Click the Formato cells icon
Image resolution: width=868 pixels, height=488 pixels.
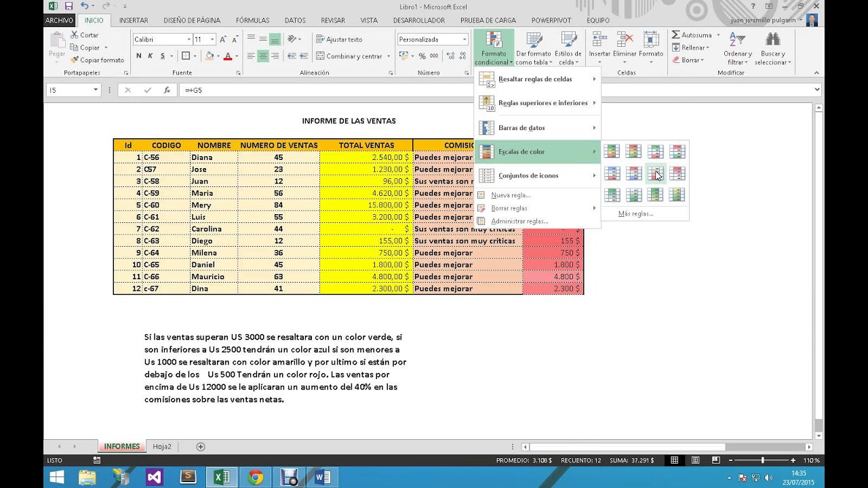point(651,41)
